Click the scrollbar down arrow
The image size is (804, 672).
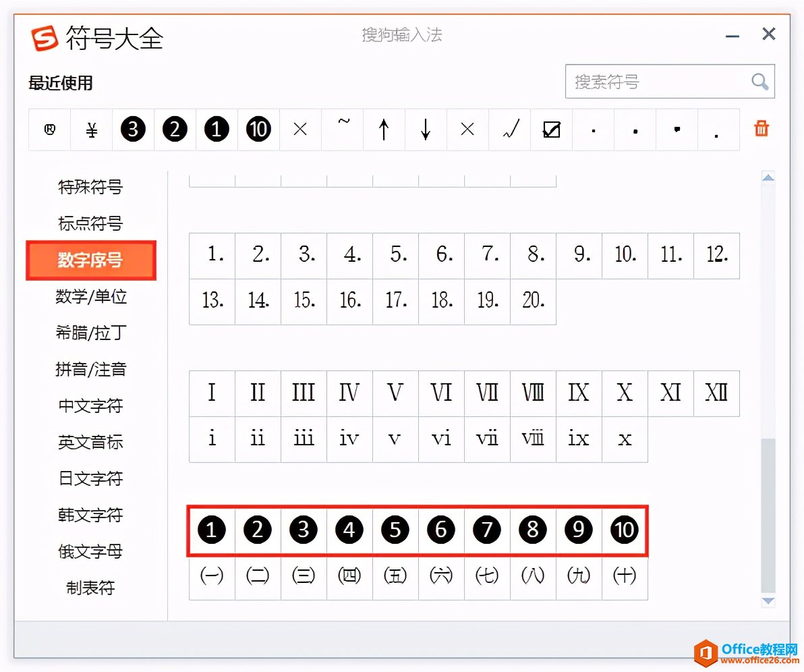(x=768, y=600)
